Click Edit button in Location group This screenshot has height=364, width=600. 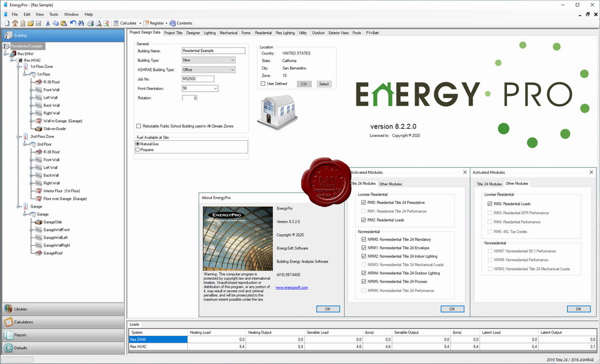coord(304,84)
